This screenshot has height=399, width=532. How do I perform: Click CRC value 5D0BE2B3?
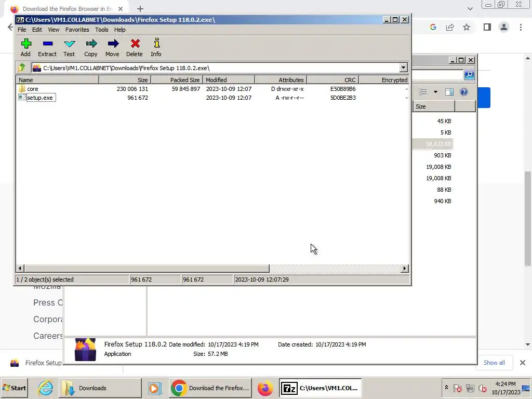[343, 98]
